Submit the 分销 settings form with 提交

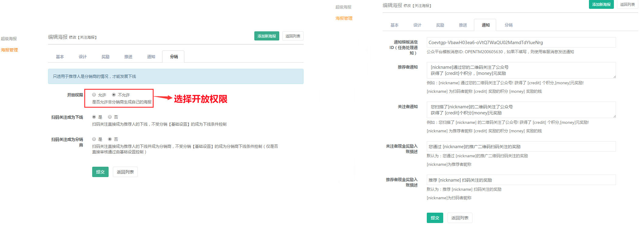tap(100, 172)
